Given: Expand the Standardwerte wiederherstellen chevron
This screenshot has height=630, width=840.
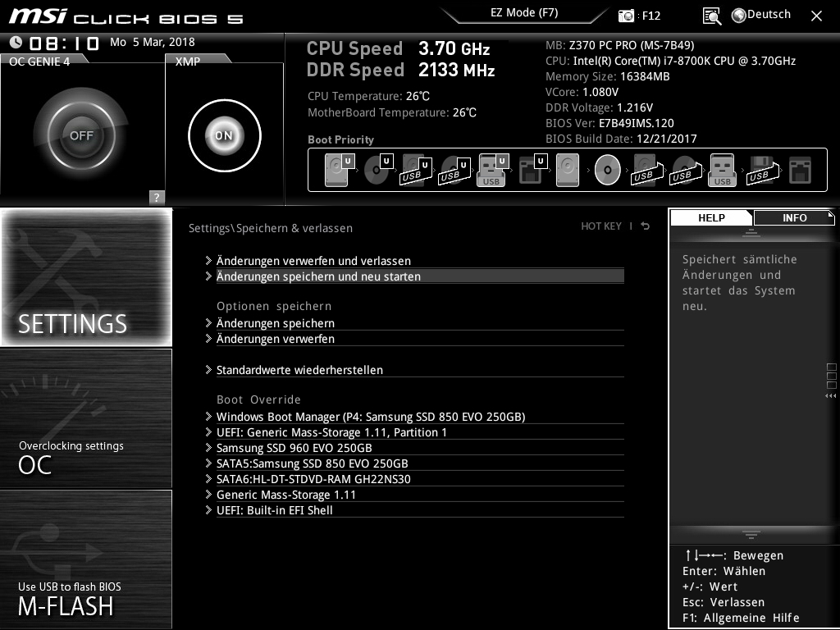Looking at the screenshot, I should pyautogui.click(x=208, y=370).
